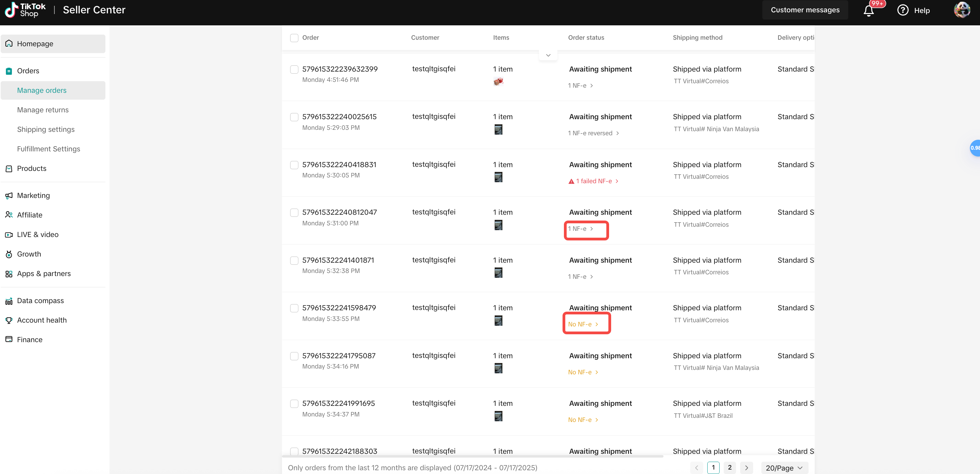The width and height of the screenshot is (980, 474).
Task: Go to next page arrow
Action: point(746,467)
